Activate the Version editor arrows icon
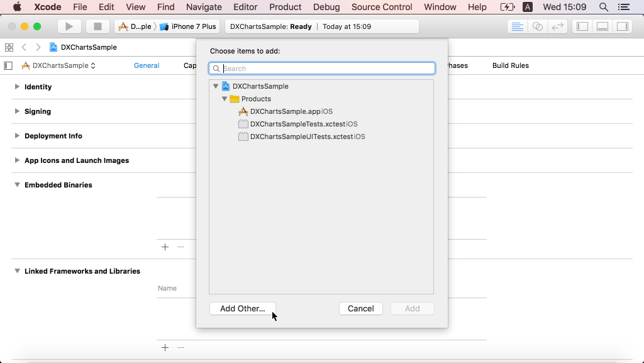Viewport: 644px width, 363px height. pos(558,26)
